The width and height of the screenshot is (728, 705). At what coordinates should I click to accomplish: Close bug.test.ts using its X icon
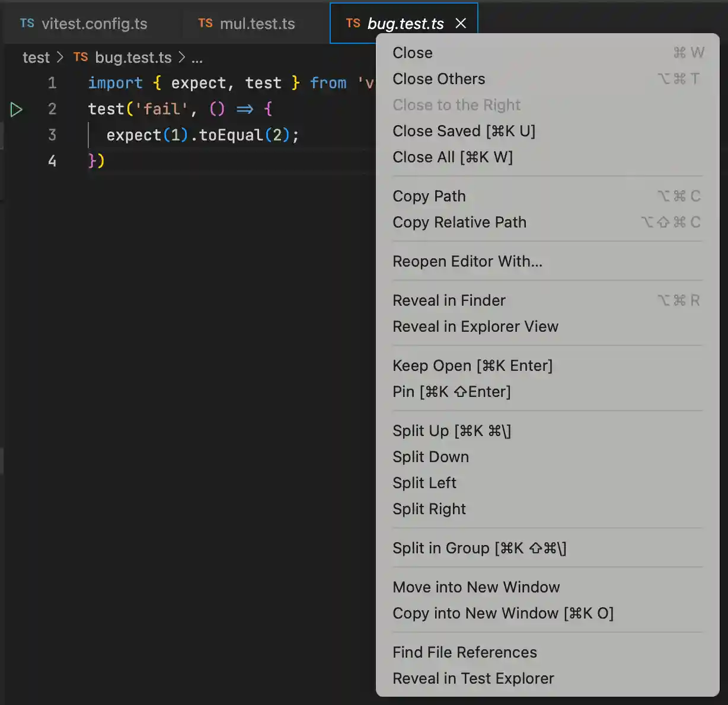pyautogui.click(x=461, y=24)
